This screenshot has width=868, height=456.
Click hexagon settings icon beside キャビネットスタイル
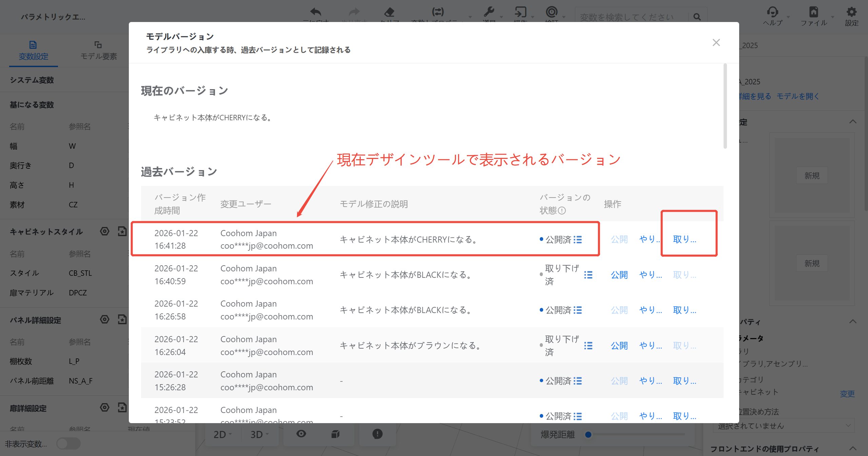pyautogui.click(x=105, y=231)
